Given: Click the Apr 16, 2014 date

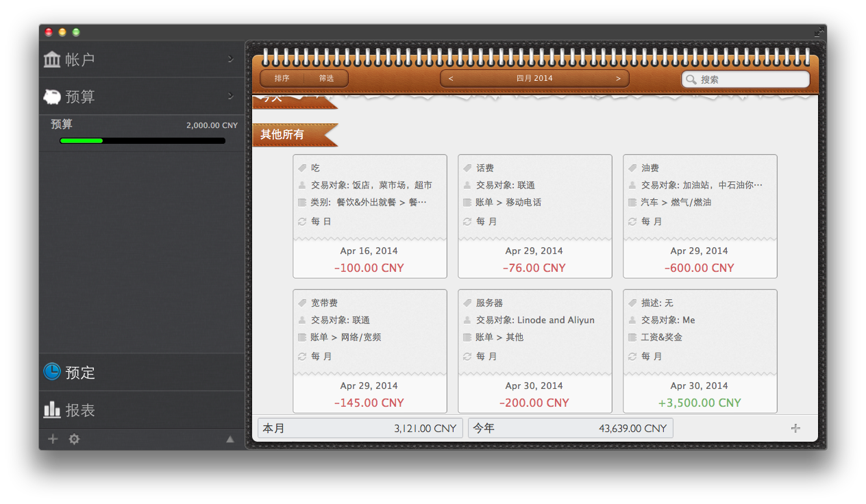Looking at the screenshot, I should pos(369,251).
